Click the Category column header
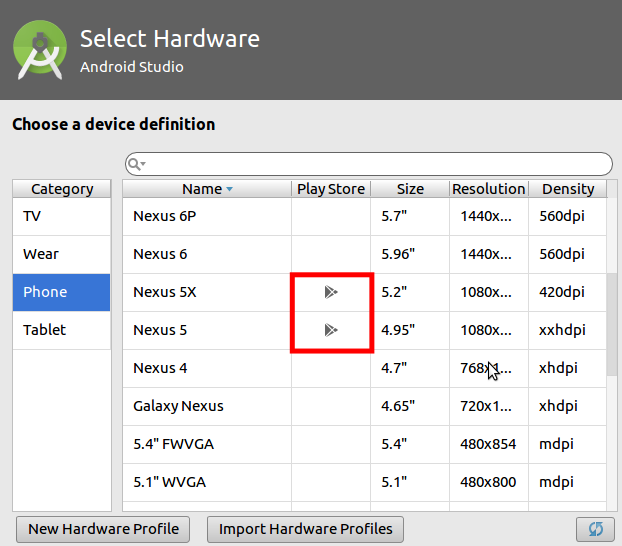The width and height of the screenshot is (622, 546). [62, 189]
